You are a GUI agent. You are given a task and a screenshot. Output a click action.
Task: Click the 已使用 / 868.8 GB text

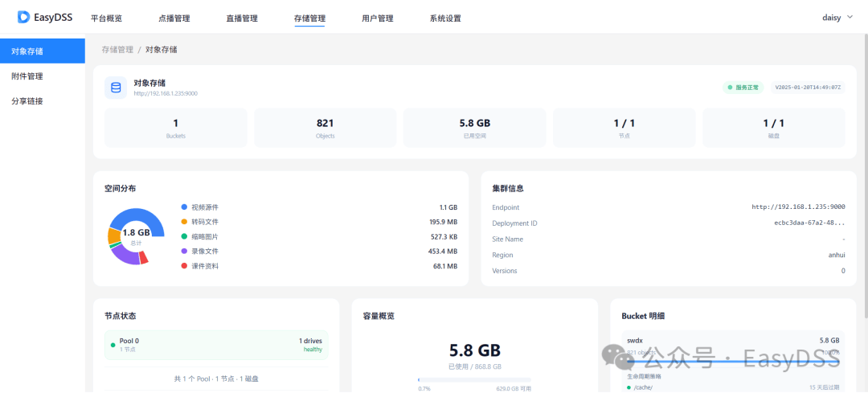[x=475, y=366]
